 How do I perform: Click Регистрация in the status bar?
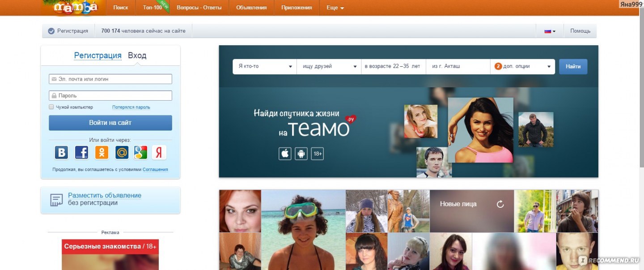tap(72, 31)
